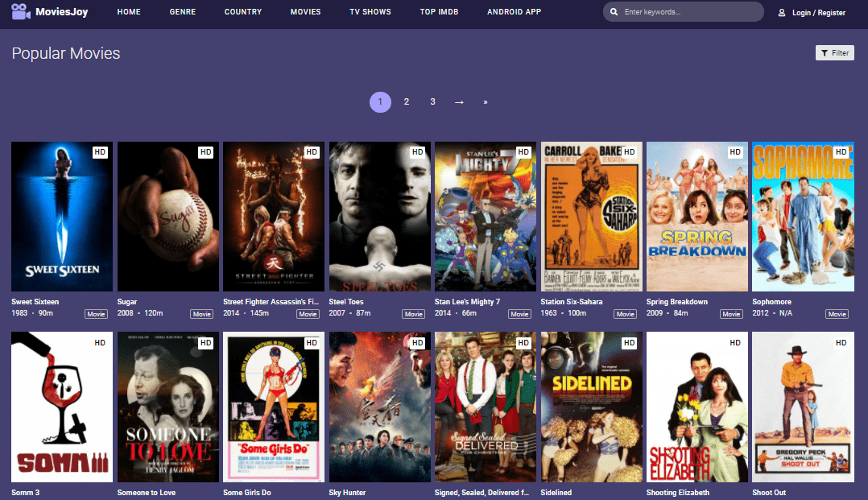This screenshot has height=500, width=868.
Task: Click Movie tag under Steel Toes
Action: pos(414,314)
